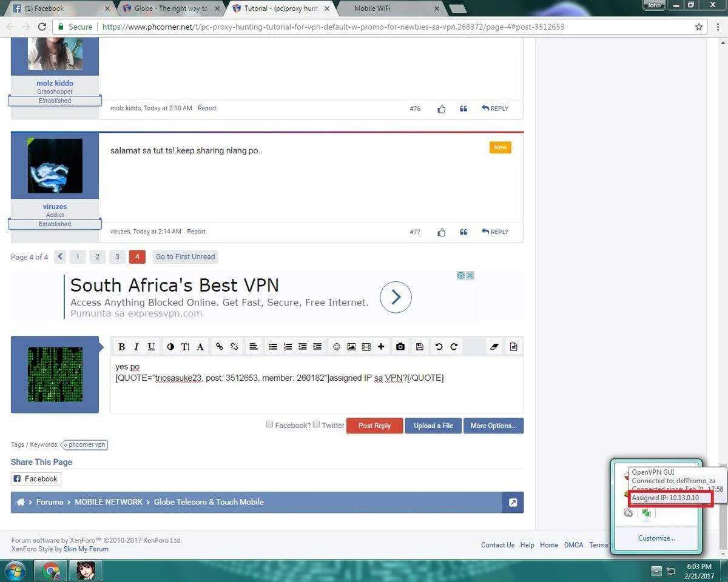The width and height of the screenshot is (728, 582).
Task: Insert media via film icon
Action: click(366, 347)
